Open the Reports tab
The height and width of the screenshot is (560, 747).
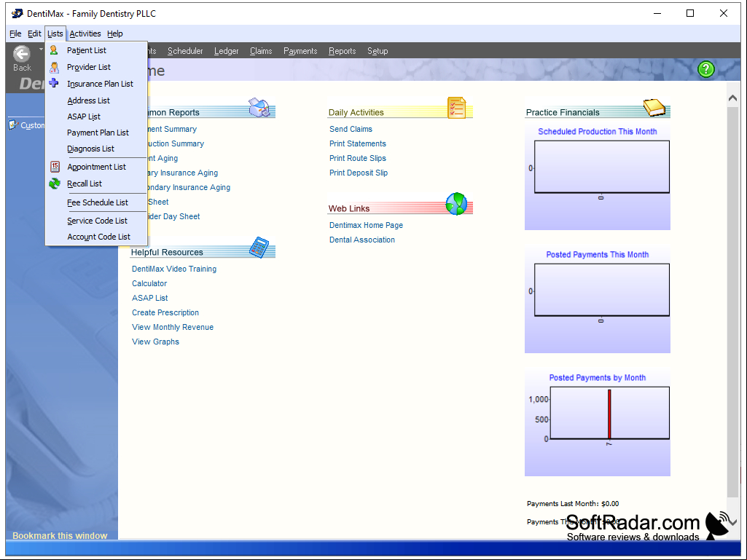point(342,51)
